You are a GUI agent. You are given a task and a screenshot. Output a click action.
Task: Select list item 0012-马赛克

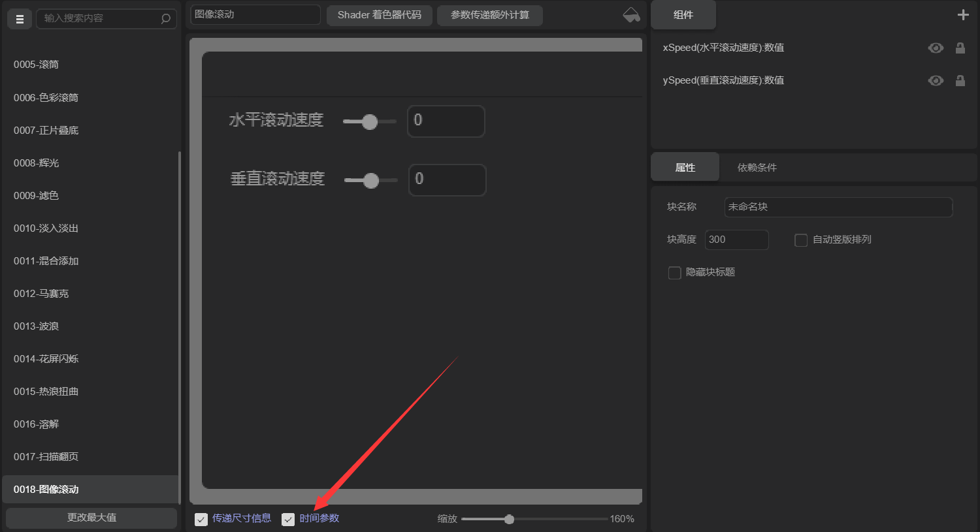click(x=90, y=293)
